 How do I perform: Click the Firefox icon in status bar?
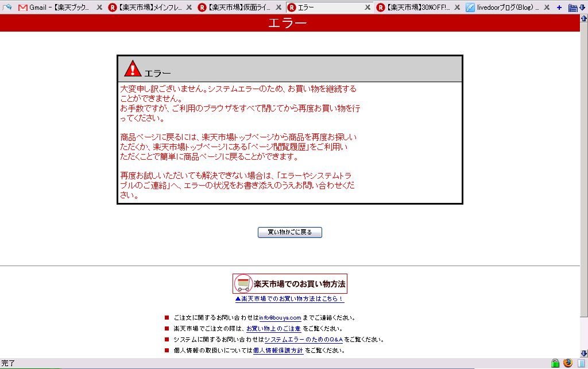click(568, 363)
